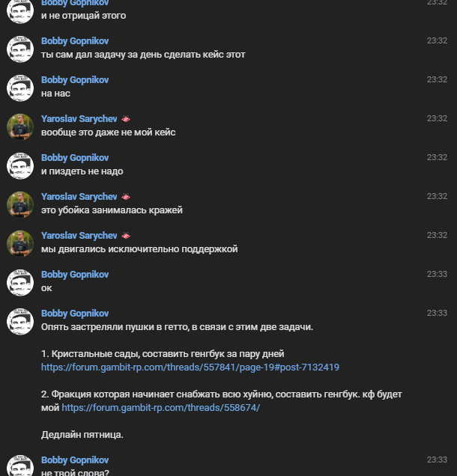Click timestamp 23:33 of the 'ок' message
The height and width of the screenshot is (476, 457).
click(437, 274)
